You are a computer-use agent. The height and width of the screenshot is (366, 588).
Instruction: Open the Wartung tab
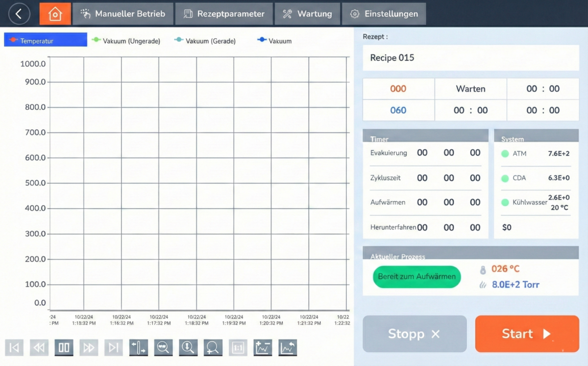point(307,14)
